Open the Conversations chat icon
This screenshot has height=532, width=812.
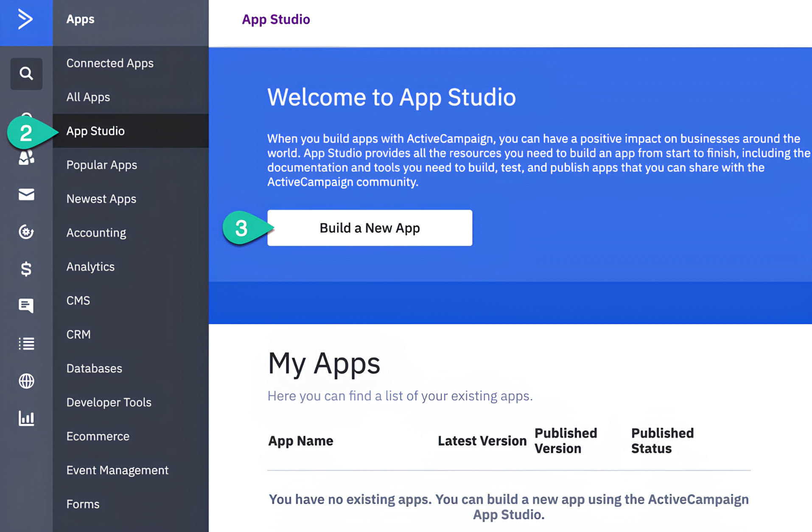(26, 306)
